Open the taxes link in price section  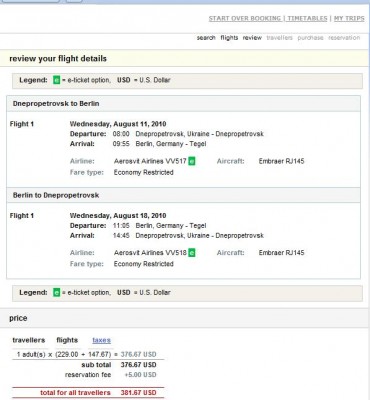101,340
